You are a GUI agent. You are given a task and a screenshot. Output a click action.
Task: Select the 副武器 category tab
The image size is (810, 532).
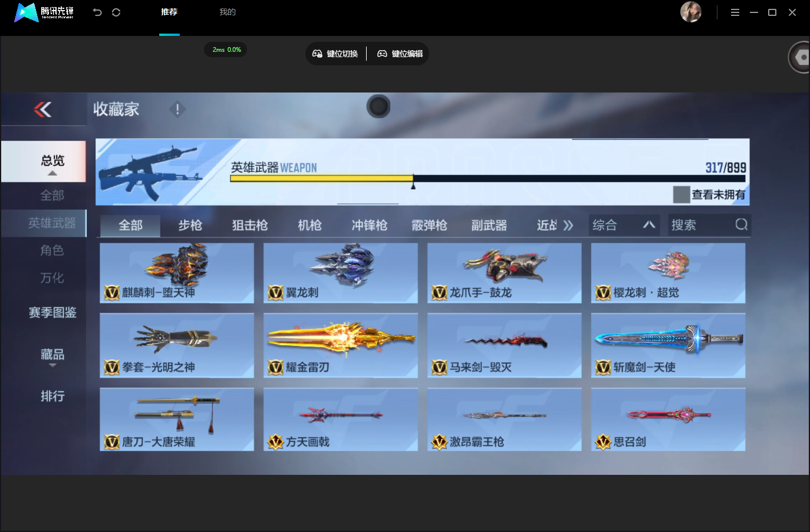(x=489, y=225)
